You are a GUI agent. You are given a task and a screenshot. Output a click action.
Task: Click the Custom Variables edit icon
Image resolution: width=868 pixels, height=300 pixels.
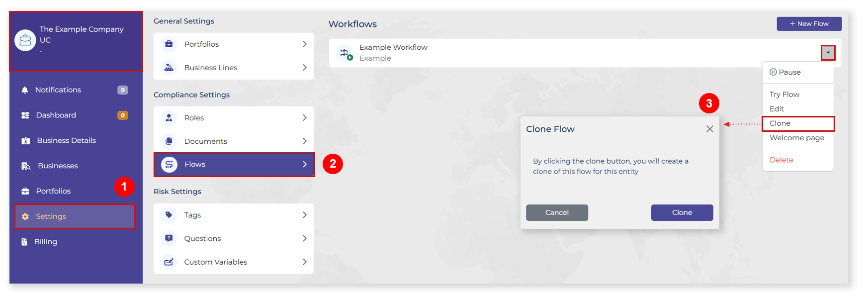pos(169,262)
